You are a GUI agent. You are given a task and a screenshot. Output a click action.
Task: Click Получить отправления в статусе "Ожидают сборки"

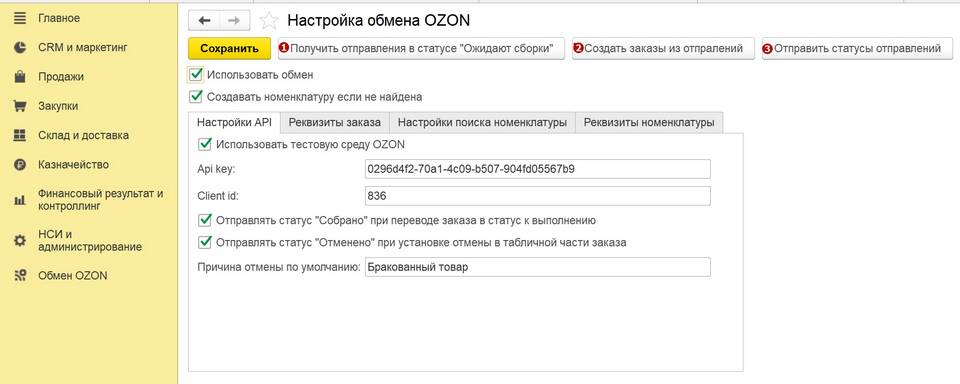(x=421, y=48)
